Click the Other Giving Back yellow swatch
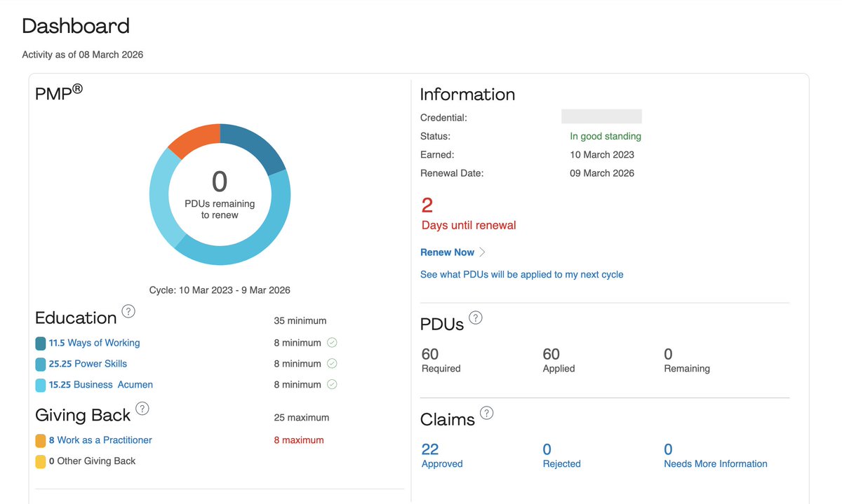The image size is (842, 504). click(41, 462)
